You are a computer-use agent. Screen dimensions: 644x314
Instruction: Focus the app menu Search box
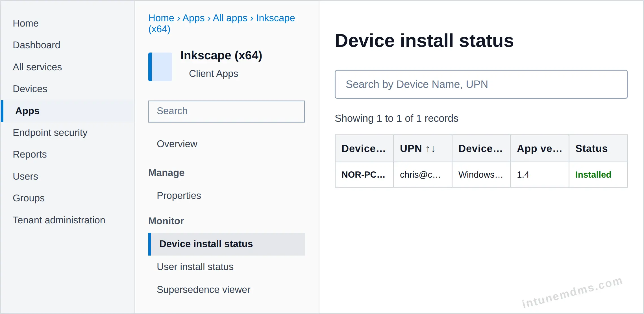227,111
